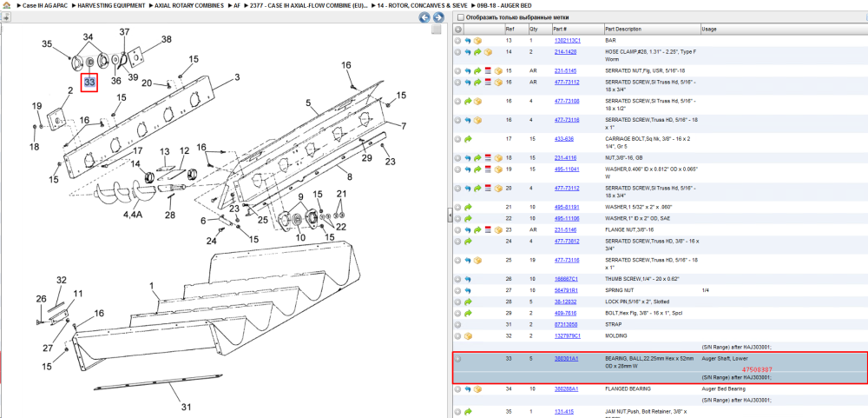Open the toolbar panel icon below home
The height and width of the screenshot is (418, 868).
pyautogui.click(x=6, y=17)
